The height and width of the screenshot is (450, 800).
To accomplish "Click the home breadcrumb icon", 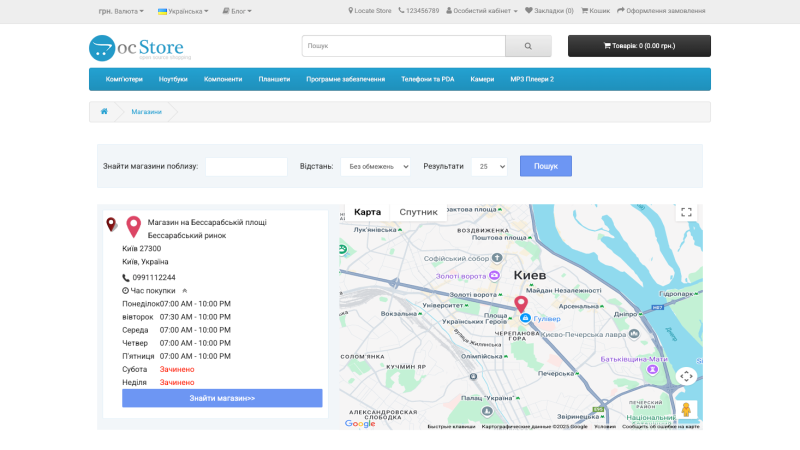I will click(x=104, y=111).
